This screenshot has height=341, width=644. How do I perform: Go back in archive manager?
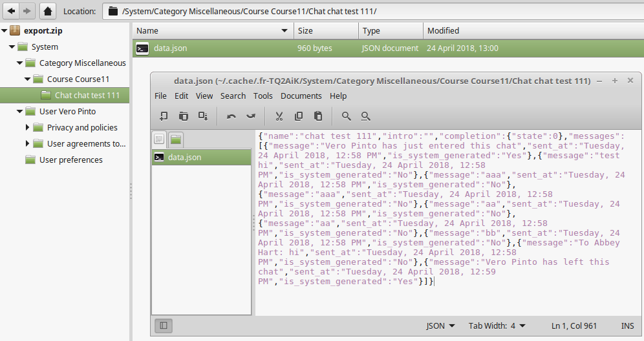click(x=12, y=11)
